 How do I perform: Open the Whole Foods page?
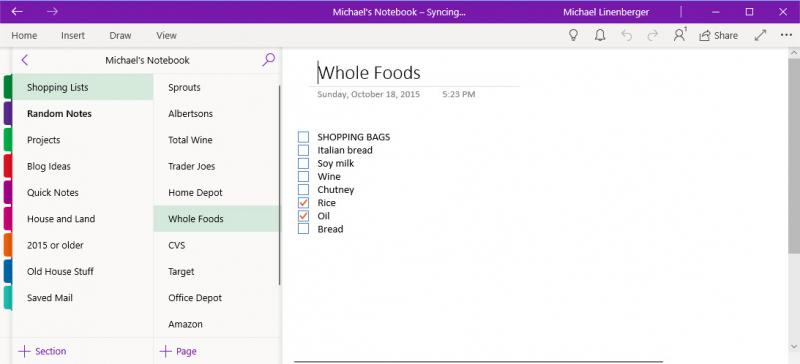216,219
